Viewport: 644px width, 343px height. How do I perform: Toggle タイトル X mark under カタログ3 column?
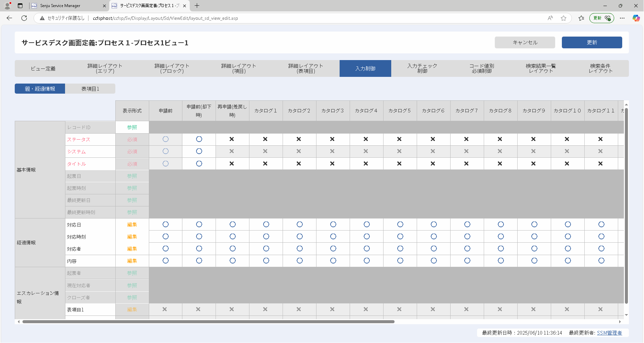[x=332, y=164]
